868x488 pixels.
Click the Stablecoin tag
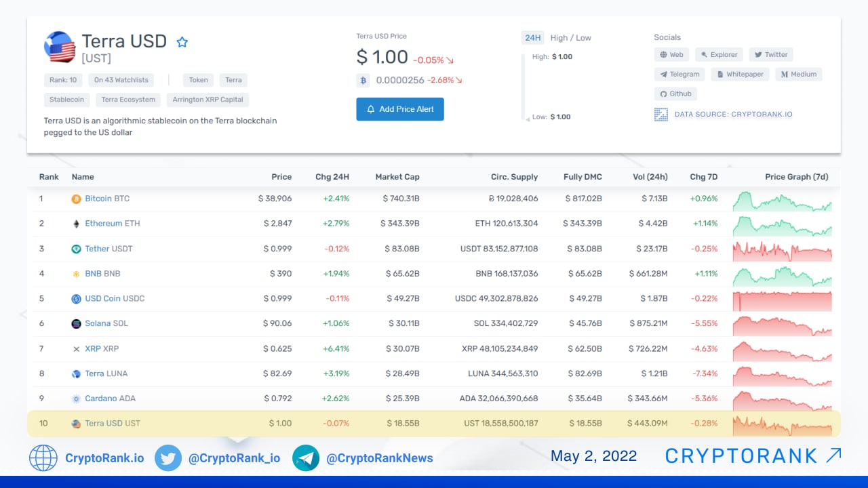66,100
